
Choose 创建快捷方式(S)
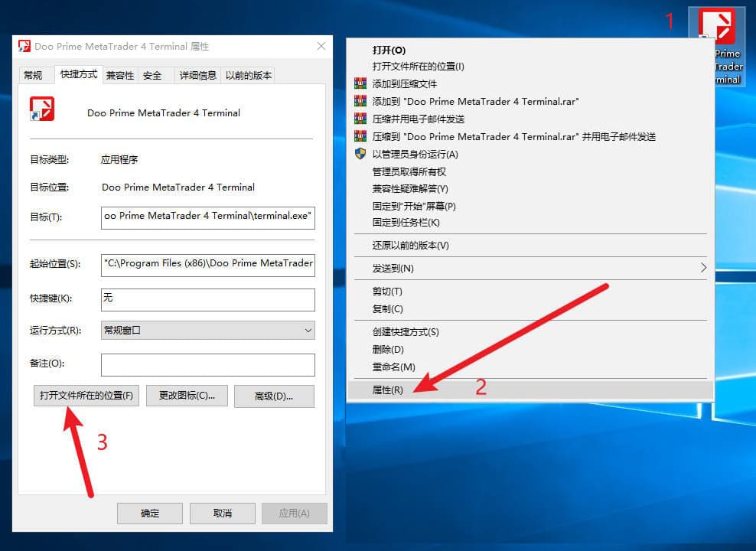click(x=530, y=331)
